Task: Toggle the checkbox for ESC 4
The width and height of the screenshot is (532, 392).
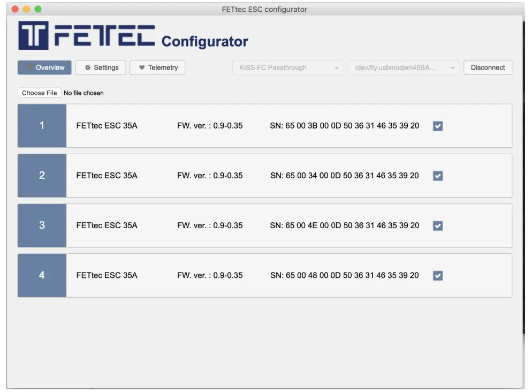Action: pos(438,276)
